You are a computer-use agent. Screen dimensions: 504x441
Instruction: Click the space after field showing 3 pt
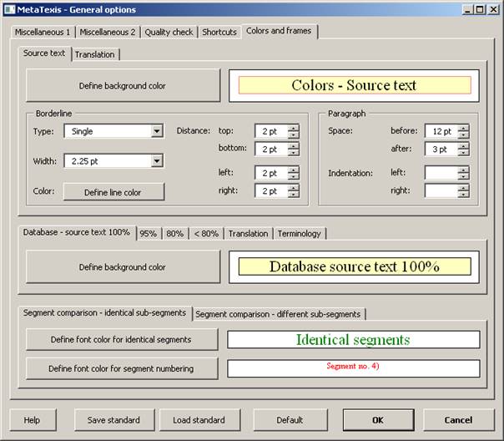pyautogui.click(x=441, y=150)
